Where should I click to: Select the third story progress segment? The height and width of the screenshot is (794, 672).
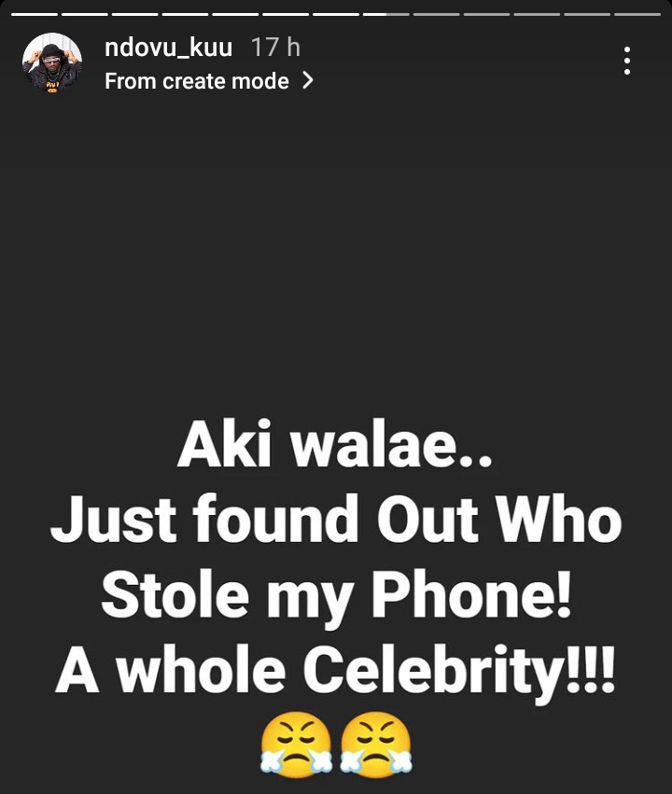point(134,14)
